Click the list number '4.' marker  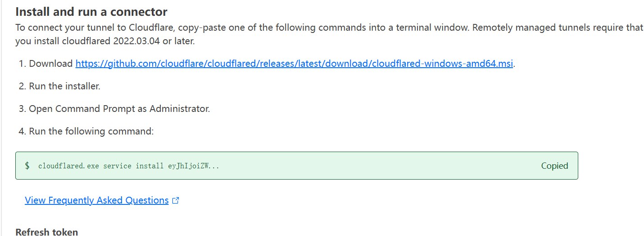pyautogui.click(x=23, y=132)
